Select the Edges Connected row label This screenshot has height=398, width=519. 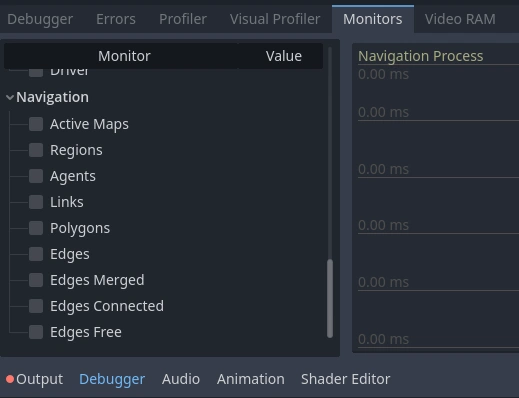(107, 306)
